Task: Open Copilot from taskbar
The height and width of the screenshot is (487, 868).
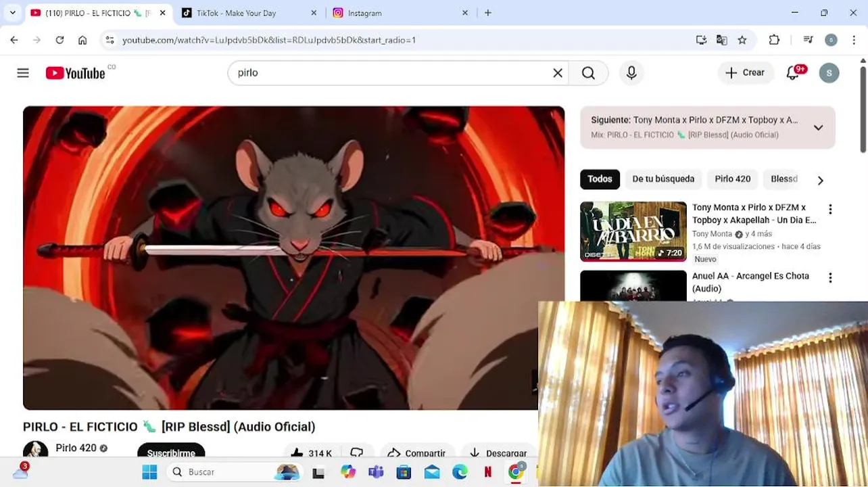Action: pyautogui.click(x=348, y=472)
